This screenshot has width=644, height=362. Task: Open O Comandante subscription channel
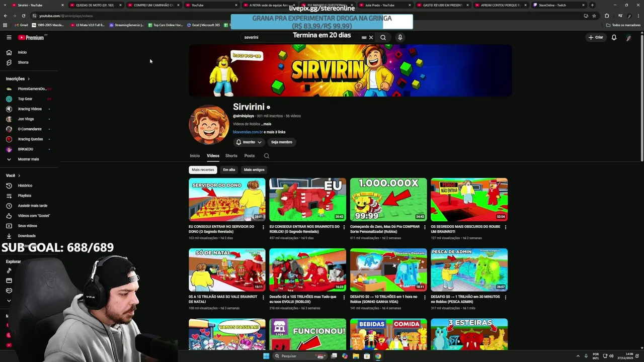30,129
